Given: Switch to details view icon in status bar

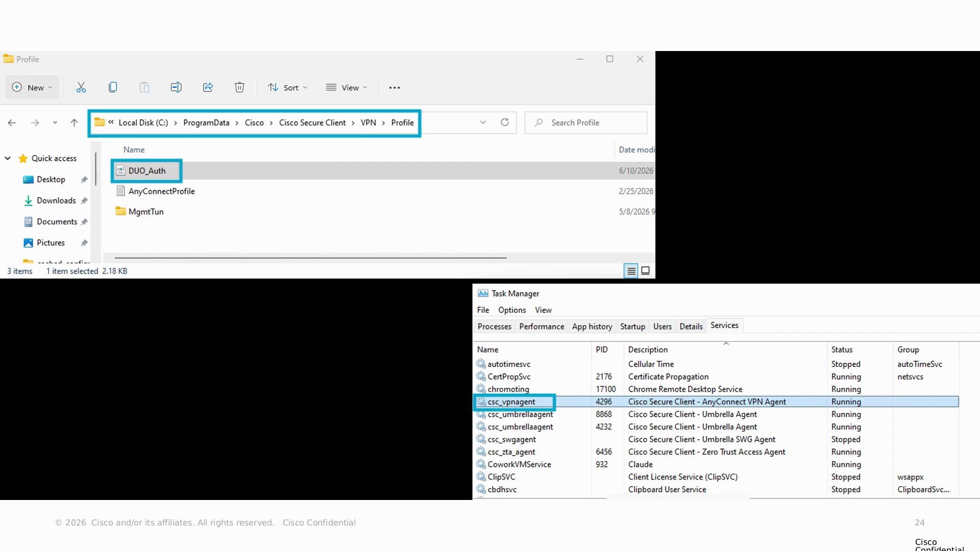Looking at the screenshot, I should 631,271.
